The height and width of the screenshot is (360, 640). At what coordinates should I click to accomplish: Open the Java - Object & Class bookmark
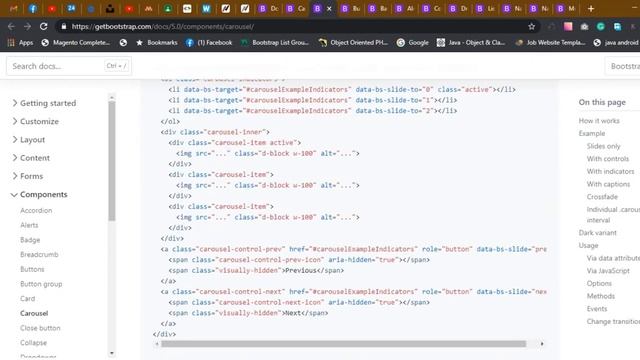tap(471, 42)
